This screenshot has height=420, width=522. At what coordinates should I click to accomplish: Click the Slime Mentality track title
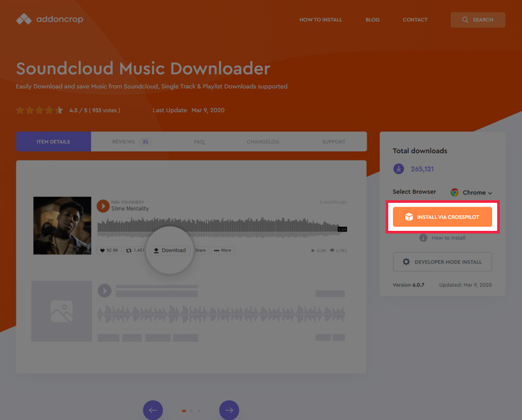[x=130, y=209]
